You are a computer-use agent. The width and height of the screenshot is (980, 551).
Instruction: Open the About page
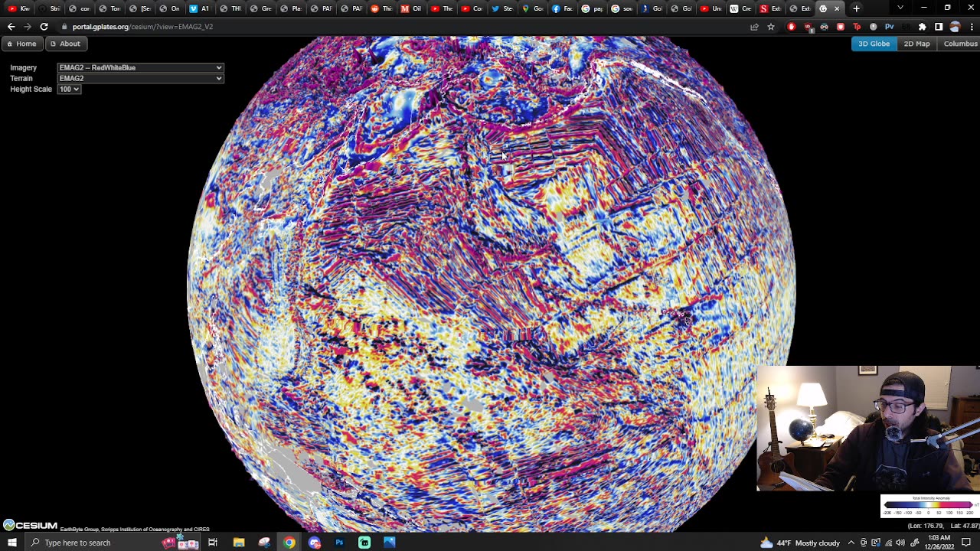(65, 44)
